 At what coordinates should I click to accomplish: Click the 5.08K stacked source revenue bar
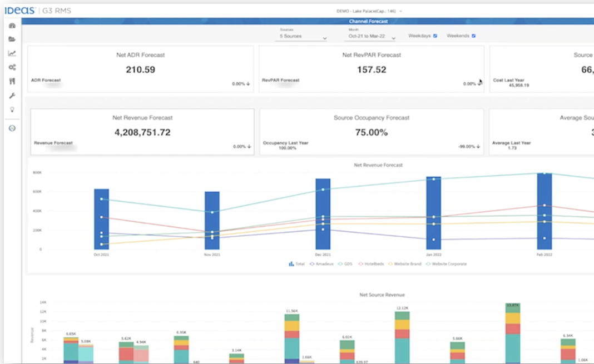(x=86, y=354)
